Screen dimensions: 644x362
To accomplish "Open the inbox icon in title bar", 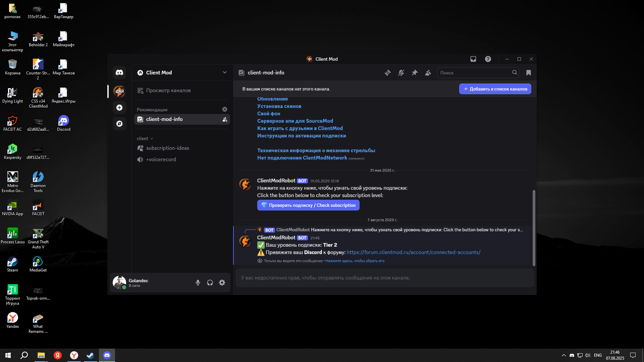I will pyautogui.click(x=473, y=59).
